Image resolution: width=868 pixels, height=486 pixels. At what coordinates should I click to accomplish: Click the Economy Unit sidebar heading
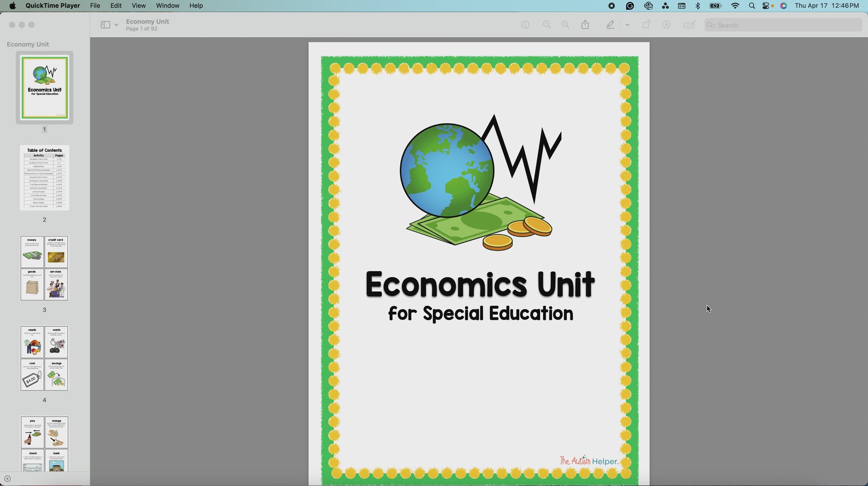[x=28, y=44]
